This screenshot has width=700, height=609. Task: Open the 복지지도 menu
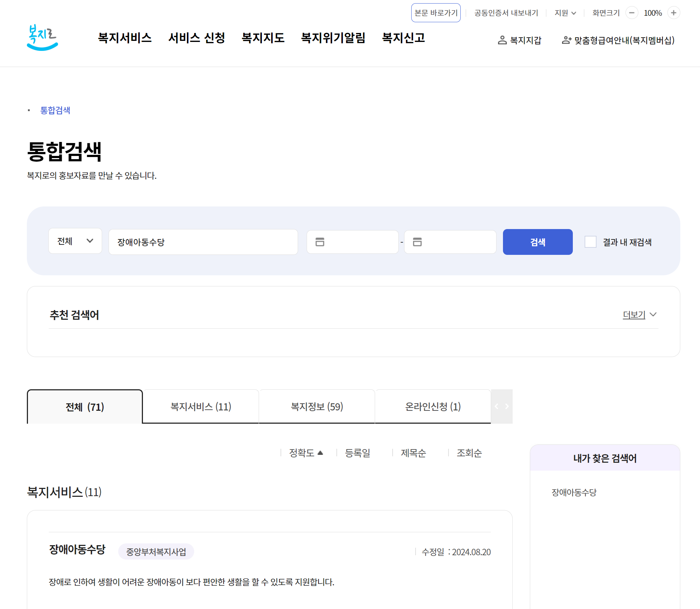pyautogui.click(x=263, y=38)
